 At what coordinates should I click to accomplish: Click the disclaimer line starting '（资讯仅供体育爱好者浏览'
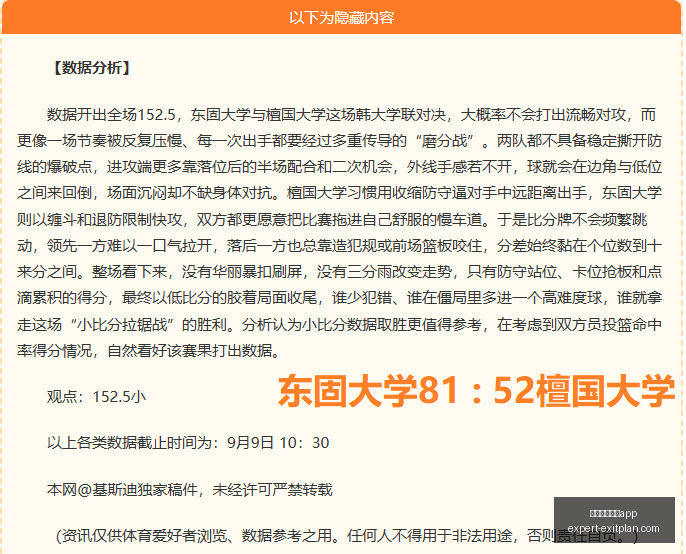(347, 536)
